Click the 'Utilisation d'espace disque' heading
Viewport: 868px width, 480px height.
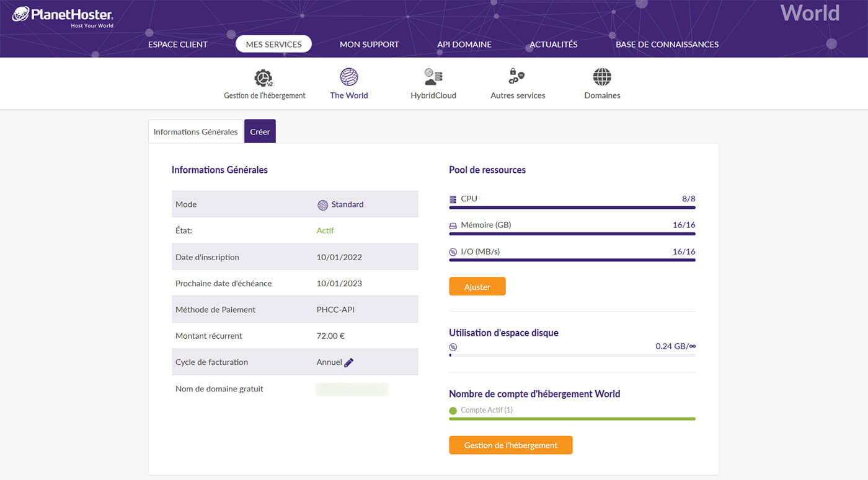pyautogui.click(x=503, y=333)
